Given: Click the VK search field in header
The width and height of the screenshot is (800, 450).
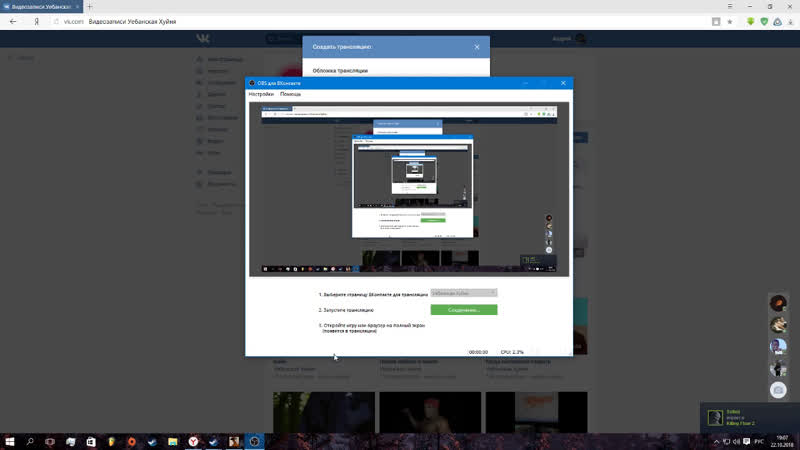Looking at the screenshot, I should [x=284, y=38].
